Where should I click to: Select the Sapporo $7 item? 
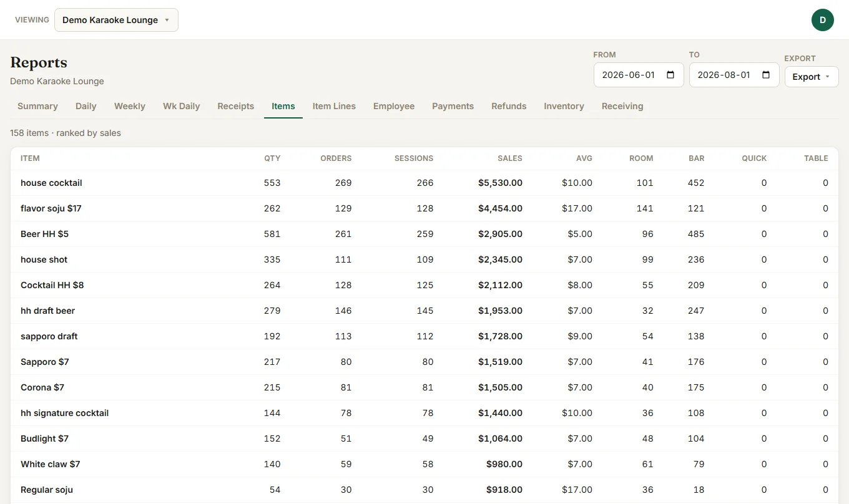pyautogui.click(x=45, y=362)
